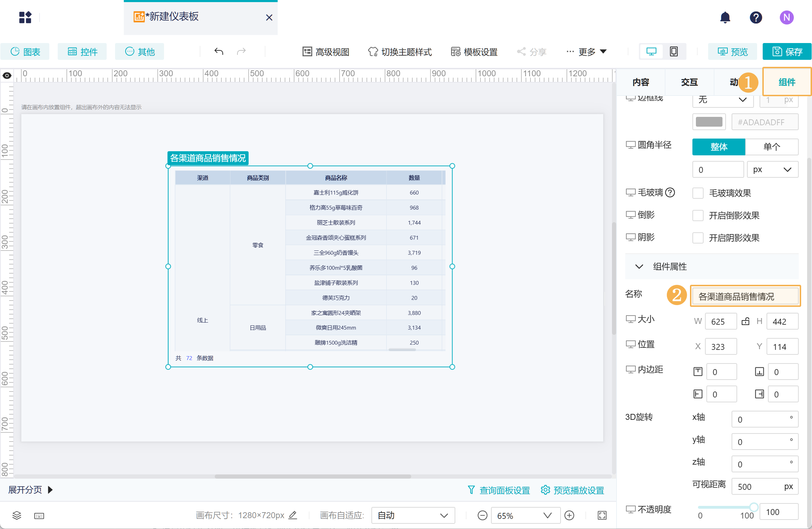Edit canvas size pencil icon

[x=293, y=515]
